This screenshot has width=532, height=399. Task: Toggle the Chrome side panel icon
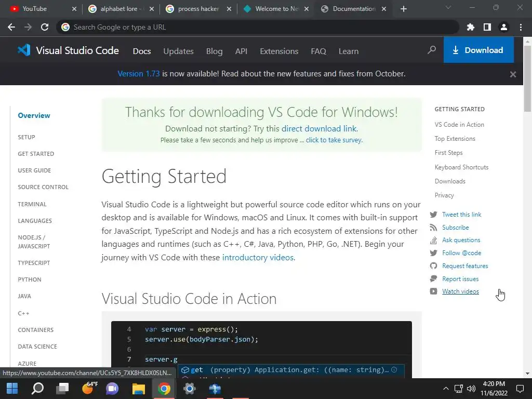[487, 27]
